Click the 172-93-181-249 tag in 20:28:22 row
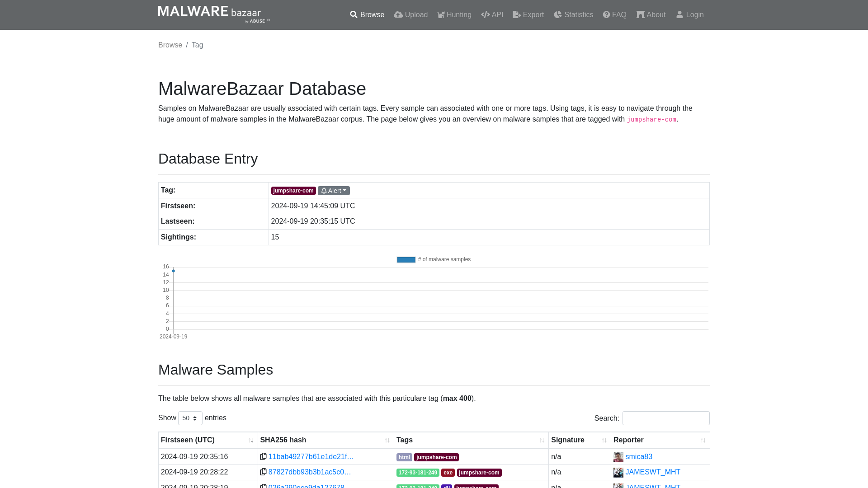Screen dimensions: 868x488 (x=418, y=473)
